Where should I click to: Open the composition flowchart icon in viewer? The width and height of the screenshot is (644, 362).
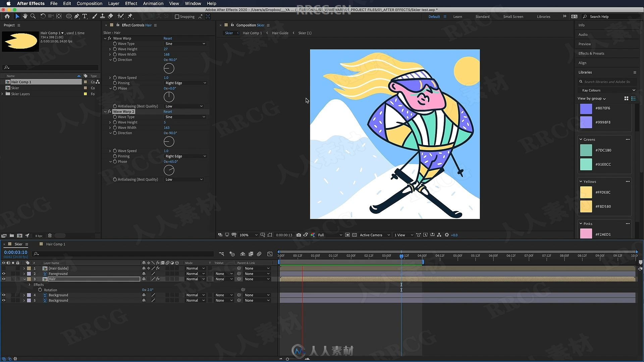[439, 235]
